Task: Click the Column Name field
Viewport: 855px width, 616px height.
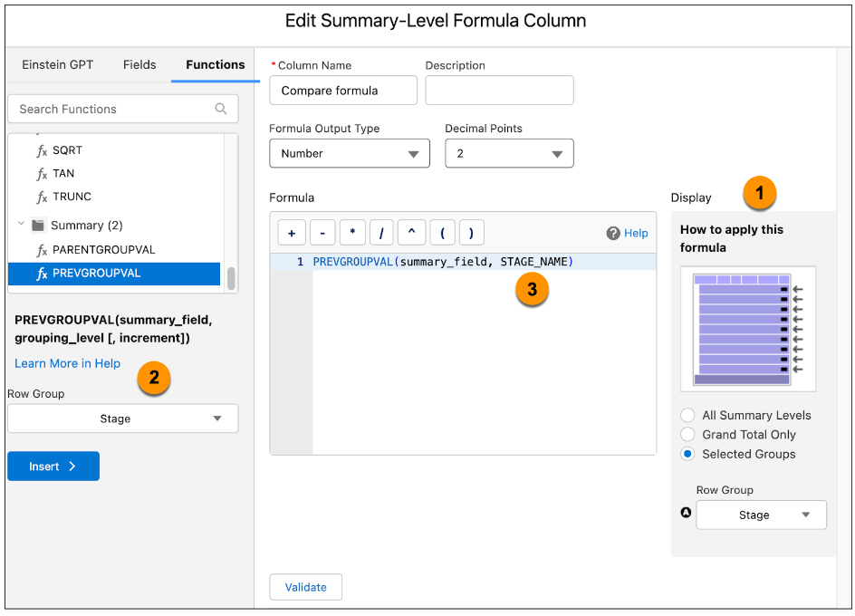Action: [343, 90]
